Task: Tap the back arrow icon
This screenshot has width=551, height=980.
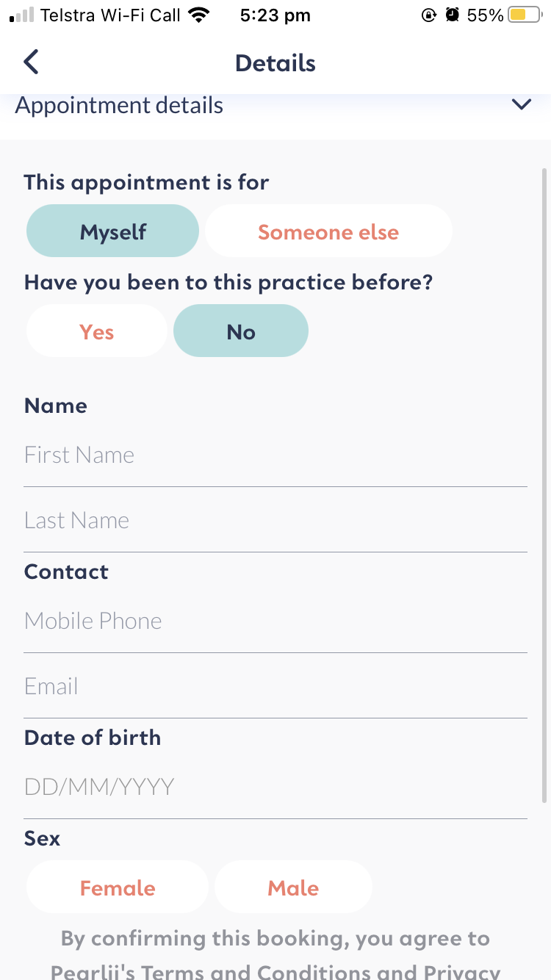Action: coord(31,62)
